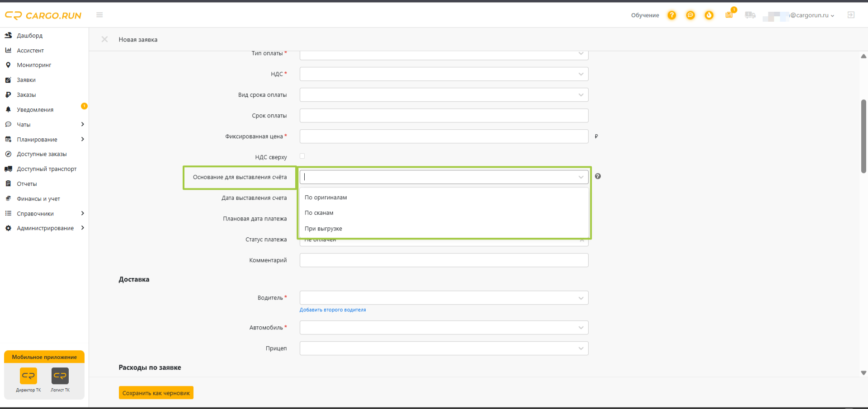Click the Ассистент chart icon
The image size is (868, 409).
pos(8,50)
